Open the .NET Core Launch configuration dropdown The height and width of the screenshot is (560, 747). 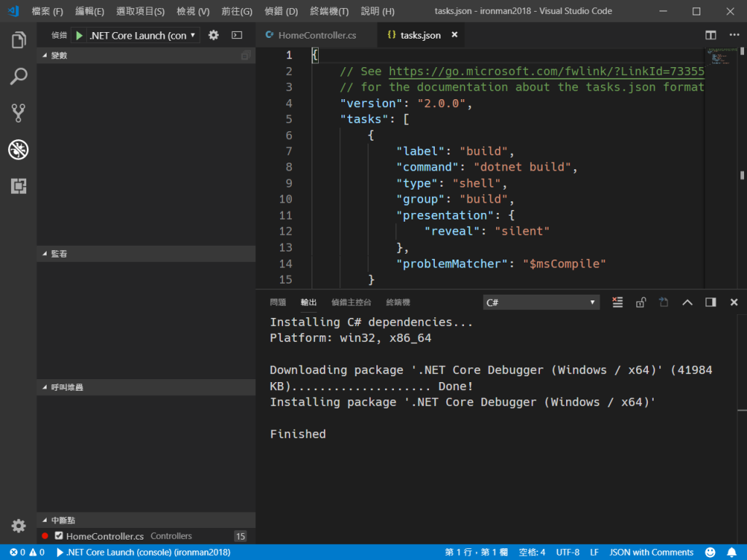pyautogui.click(x=143, y=35)
